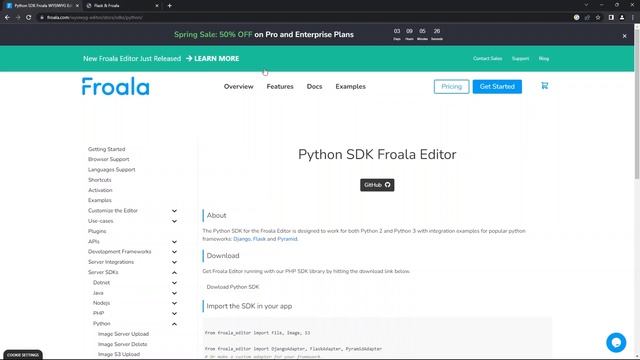Click the page vertical scrollbar

point(637,103)
